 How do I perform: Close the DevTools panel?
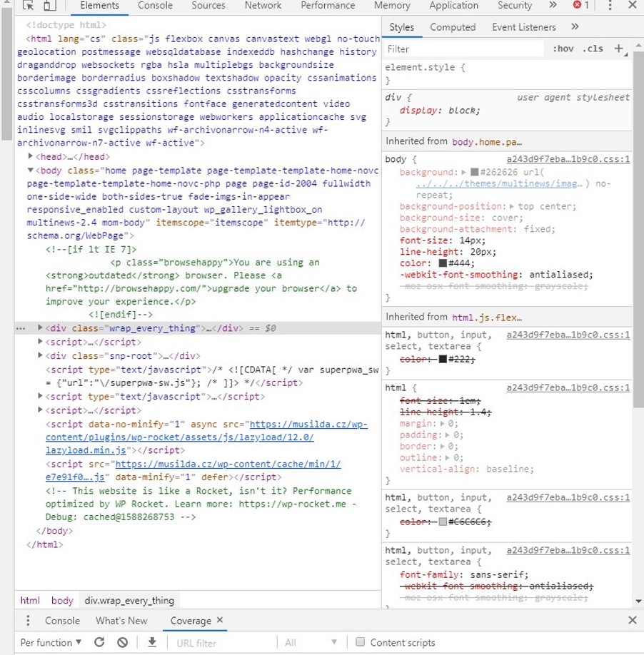pyautogui.click(x=633, y=5)
